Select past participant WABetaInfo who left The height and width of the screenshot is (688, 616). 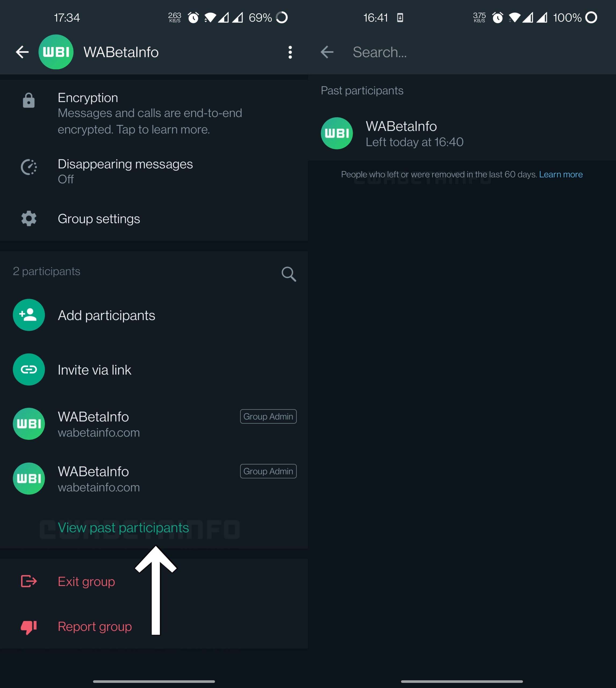[x=414, y=133]
